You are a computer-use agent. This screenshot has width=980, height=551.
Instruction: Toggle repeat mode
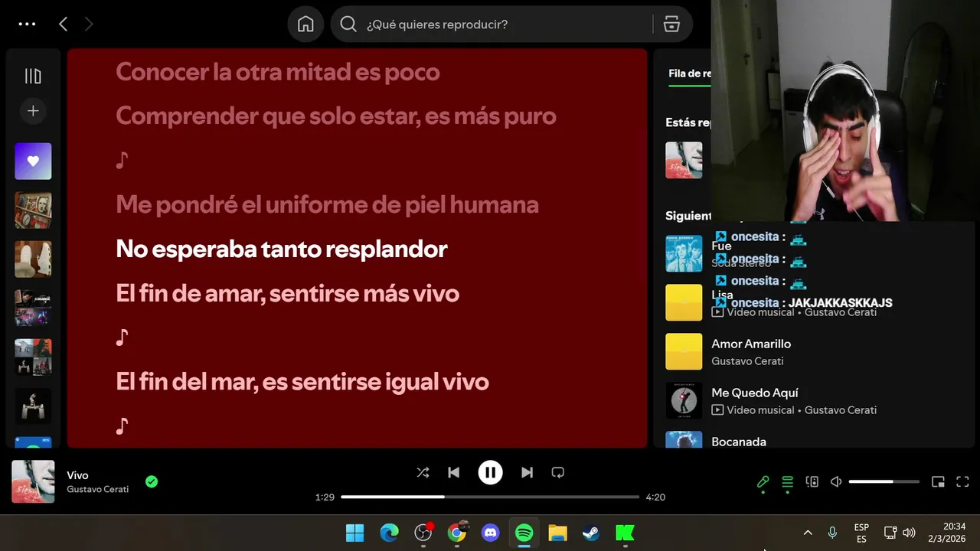(557, 473)
